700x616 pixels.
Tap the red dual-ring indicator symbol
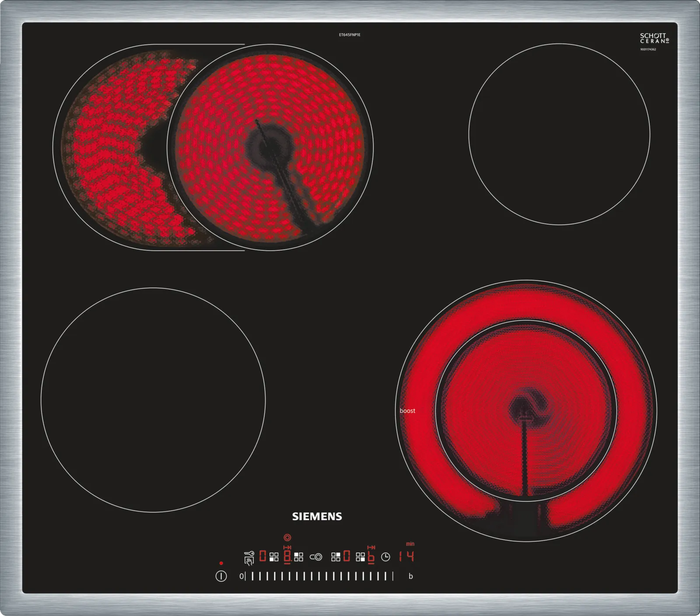pyautogui.click(x=287, y=537)
